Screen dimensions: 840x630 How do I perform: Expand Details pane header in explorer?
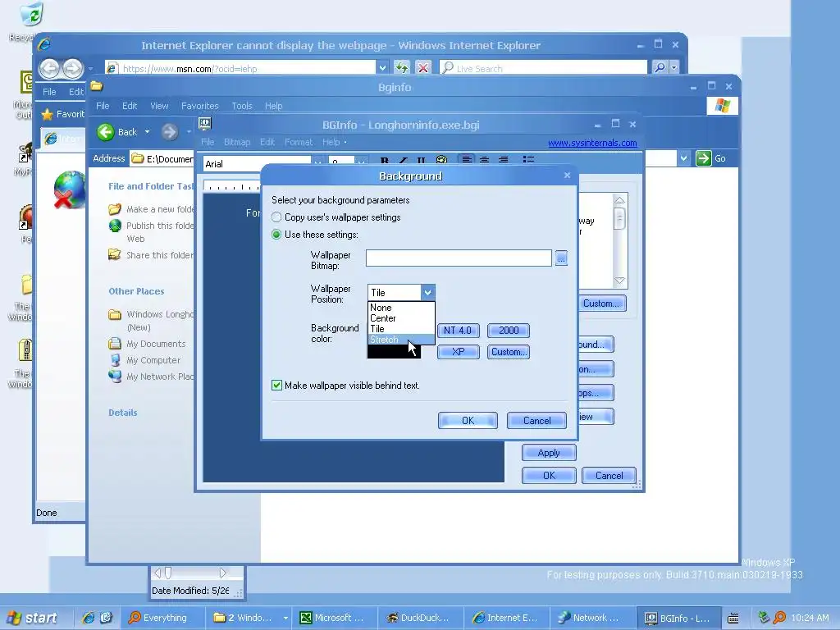coord(123,413)
